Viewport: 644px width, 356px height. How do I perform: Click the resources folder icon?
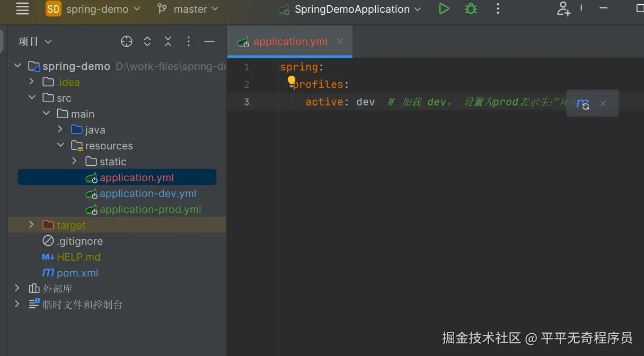(77, 146)
